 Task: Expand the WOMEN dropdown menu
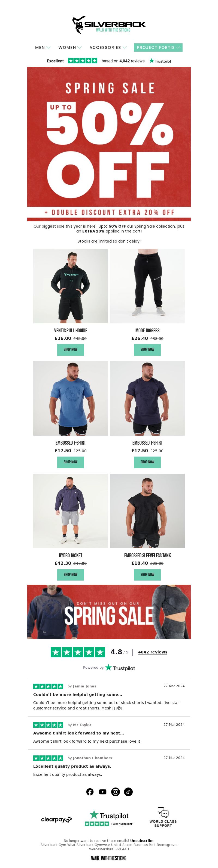(70, 48)
